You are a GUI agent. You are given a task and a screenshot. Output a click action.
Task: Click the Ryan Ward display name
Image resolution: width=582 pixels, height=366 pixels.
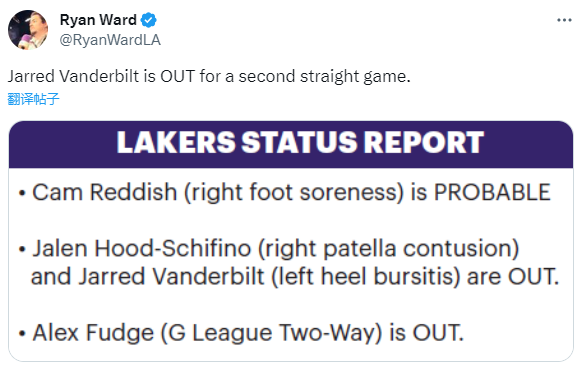[x=98, y=20]
